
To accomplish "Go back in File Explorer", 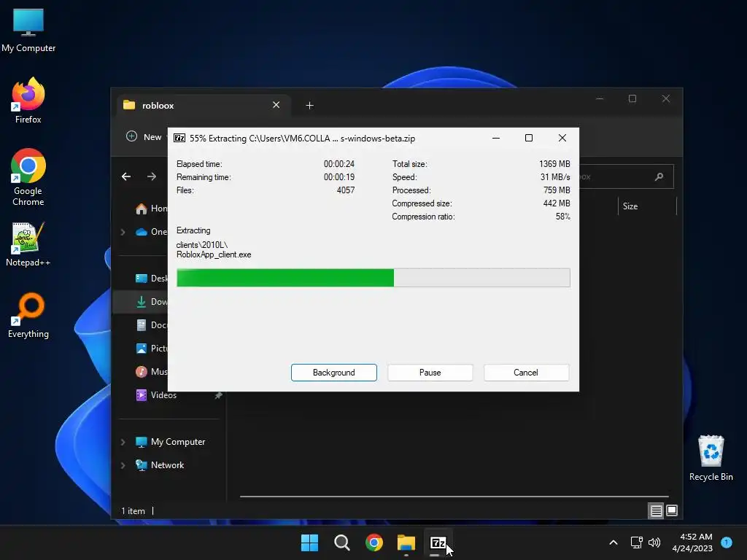I will (126, 176).
